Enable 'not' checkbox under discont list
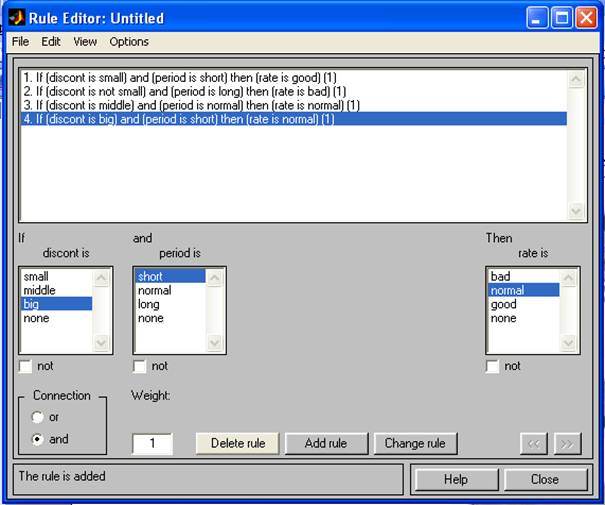This screenshot has height=505, width=605. (x=25, y=366)
